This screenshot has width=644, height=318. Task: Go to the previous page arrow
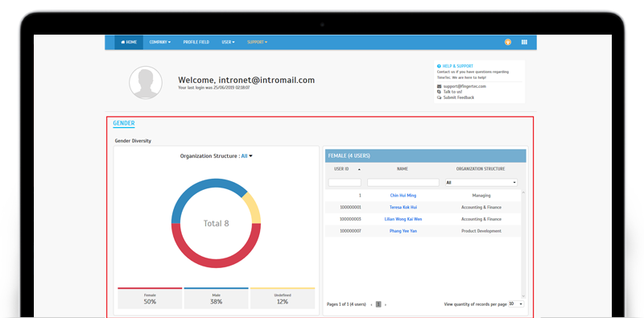click(x=372, y=304)
